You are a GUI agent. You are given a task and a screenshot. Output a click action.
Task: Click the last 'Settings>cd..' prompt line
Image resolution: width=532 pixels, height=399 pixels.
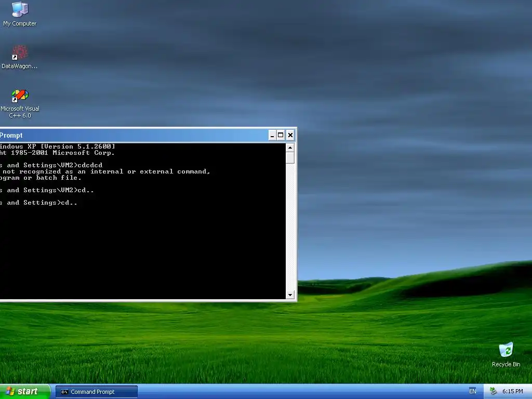(x=38, y=203)
